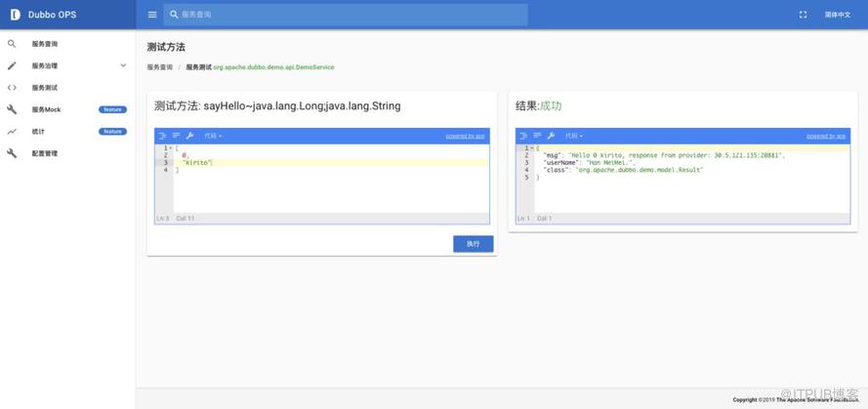Click wrench icon beside 服务Mock

[12, 109]
